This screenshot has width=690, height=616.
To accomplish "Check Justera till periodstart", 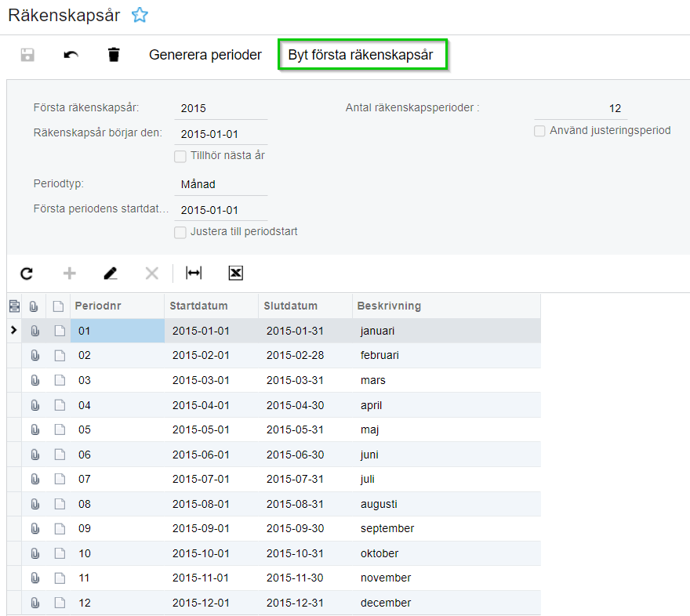I will click(180, 233).
